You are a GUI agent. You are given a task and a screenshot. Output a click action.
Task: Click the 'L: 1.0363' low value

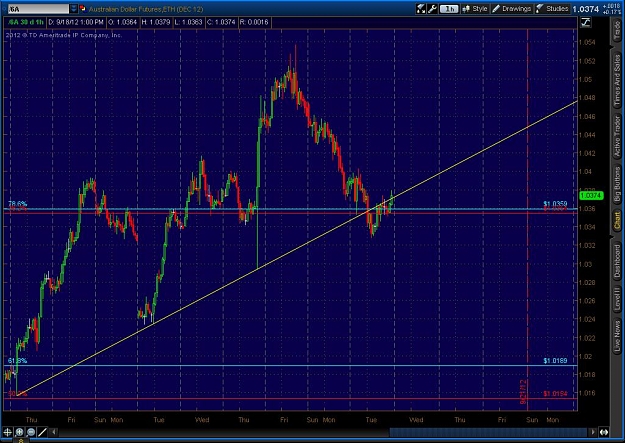tap(188, 22)
